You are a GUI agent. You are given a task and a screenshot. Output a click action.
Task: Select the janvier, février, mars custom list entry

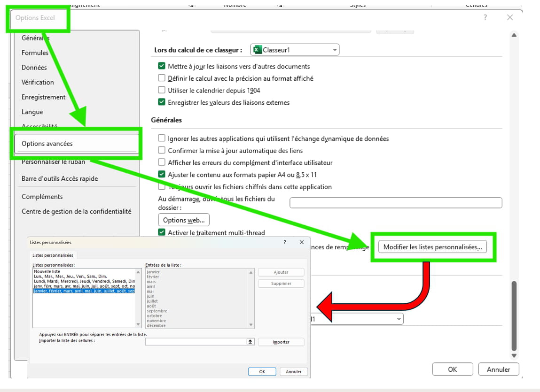[x=84, y=291]
